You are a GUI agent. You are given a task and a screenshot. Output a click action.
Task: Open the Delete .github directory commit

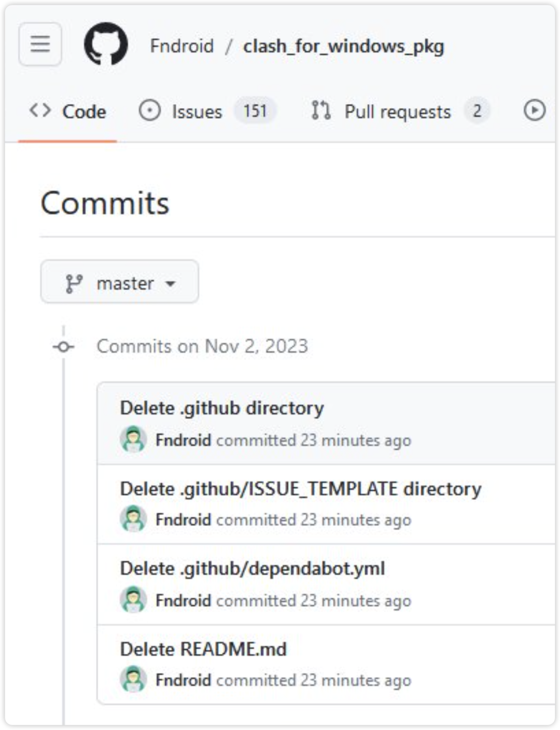pyautogui.click(x=222, y=408)
